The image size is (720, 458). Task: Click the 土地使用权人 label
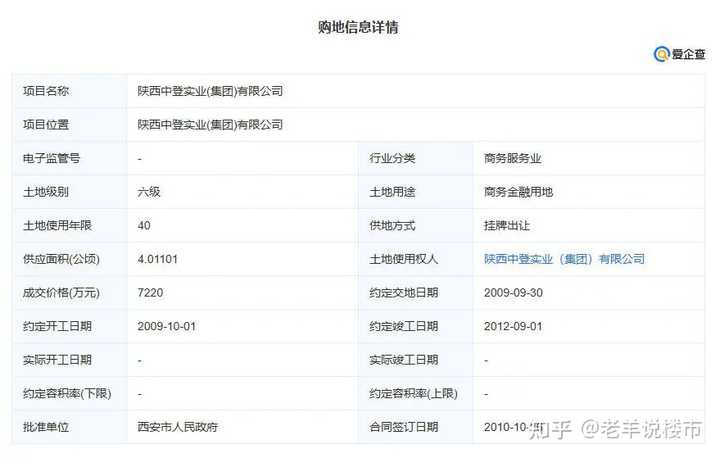tap(404, 259)
